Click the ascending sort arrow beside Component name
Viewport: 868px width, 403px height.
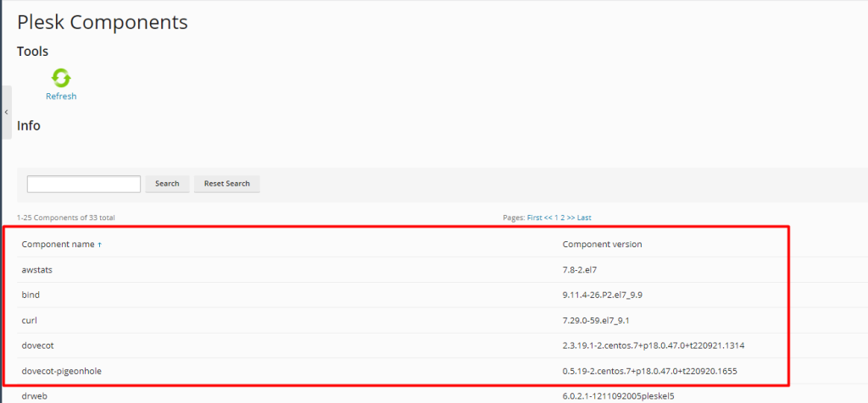[x=100, y=245]
